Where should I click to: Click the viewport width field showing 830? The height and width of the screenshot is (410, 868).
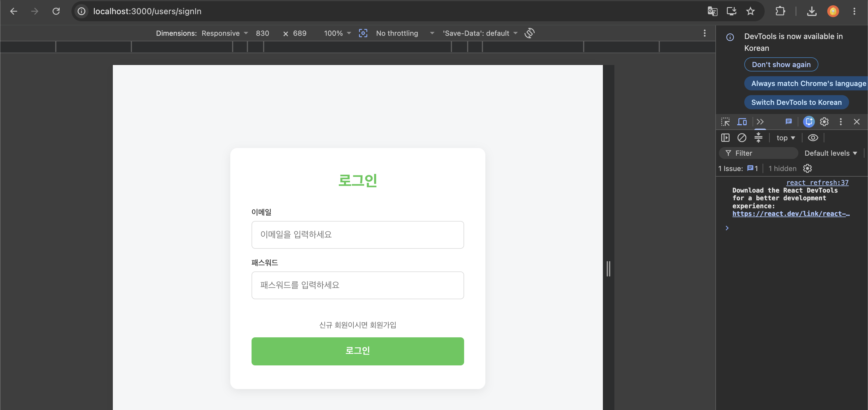click(262, 33)
